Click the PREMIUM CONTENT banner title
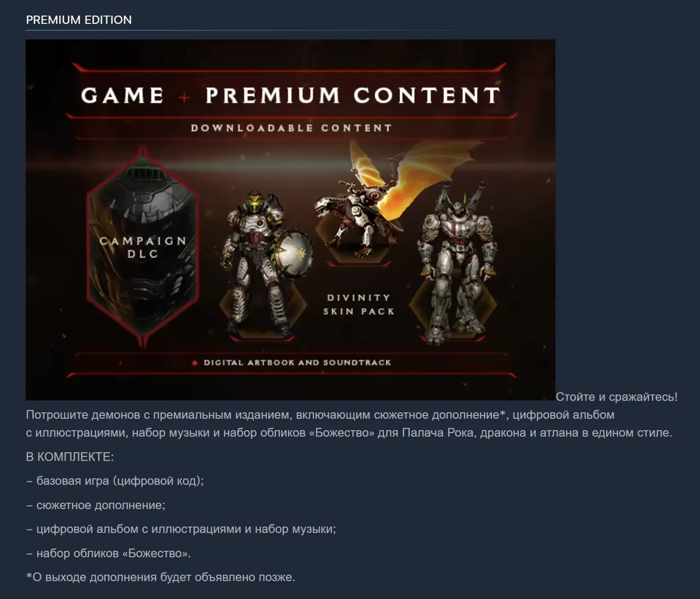Image resolution: width=700 pixels, height=599 pixels. [x=353, y=95]
